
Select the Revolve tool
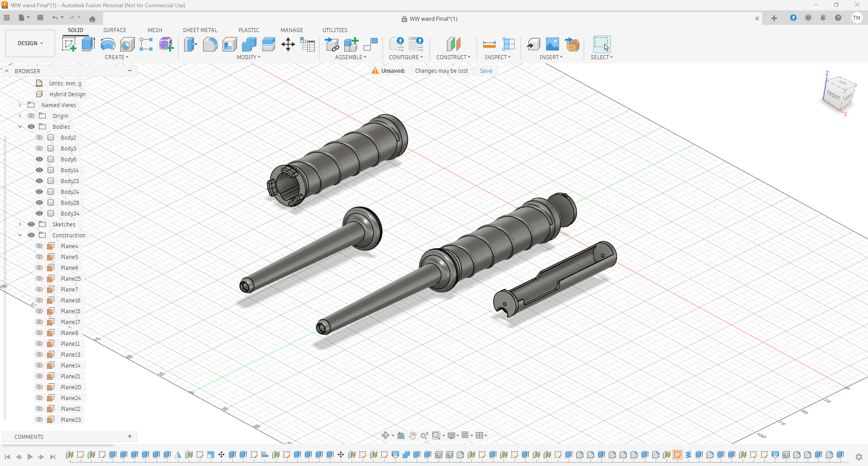point(108,44)
